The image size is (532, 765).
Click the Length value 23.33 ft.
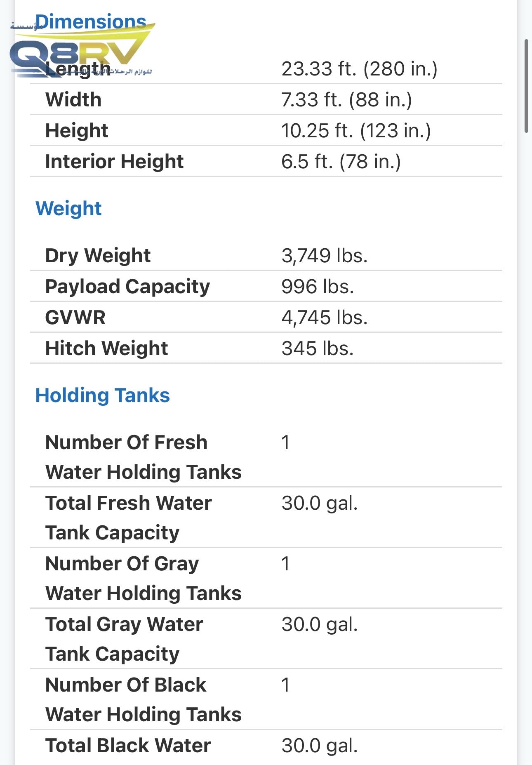click(x=359, y=69)
